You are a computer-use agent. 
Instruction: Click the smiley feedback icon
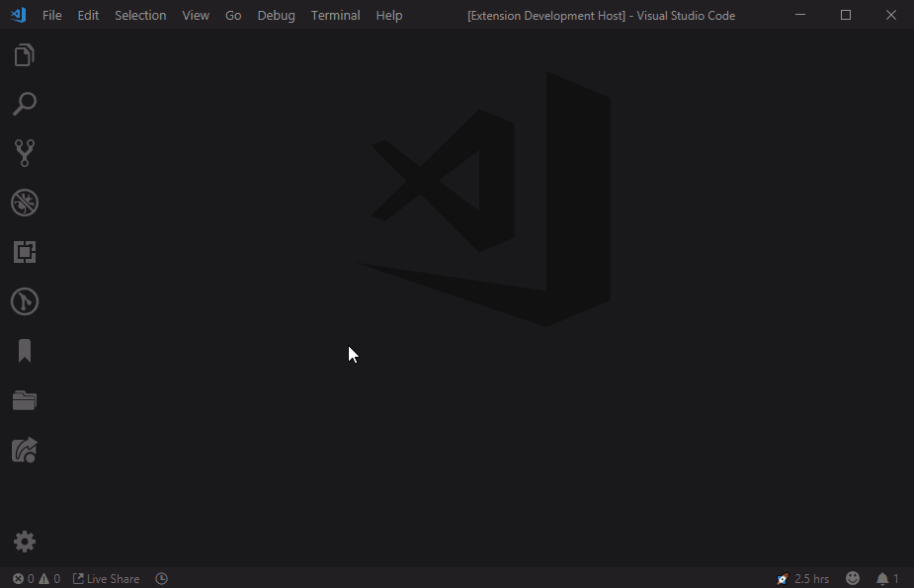point(853,578)
